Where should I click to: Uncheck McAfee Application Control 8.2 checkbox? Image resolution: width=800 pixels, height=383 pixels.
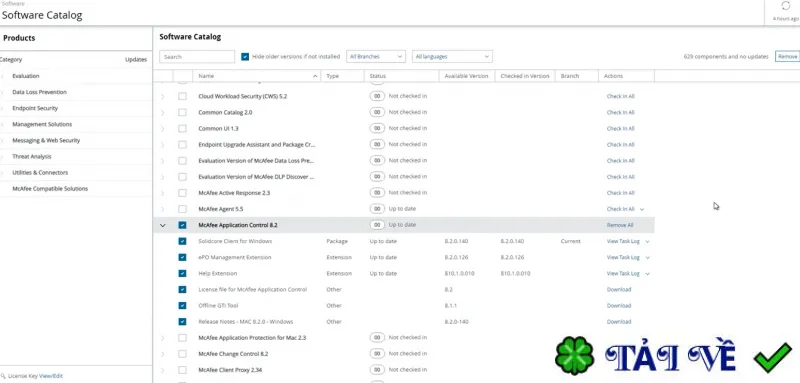pyautogui.click(x=182, y=225)
